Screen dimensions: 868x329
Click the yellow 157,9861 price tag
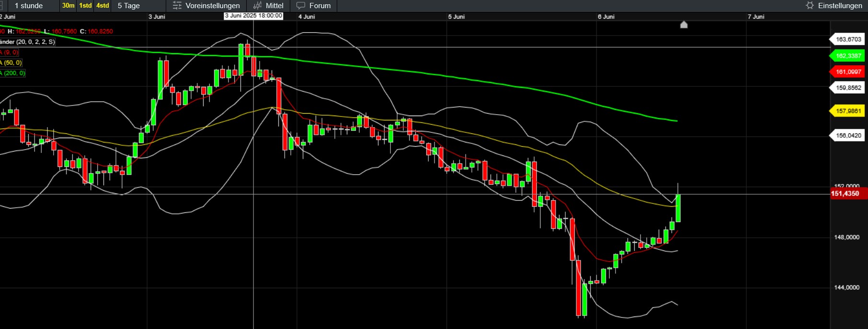pyautogui.click(x=847, y=111)
